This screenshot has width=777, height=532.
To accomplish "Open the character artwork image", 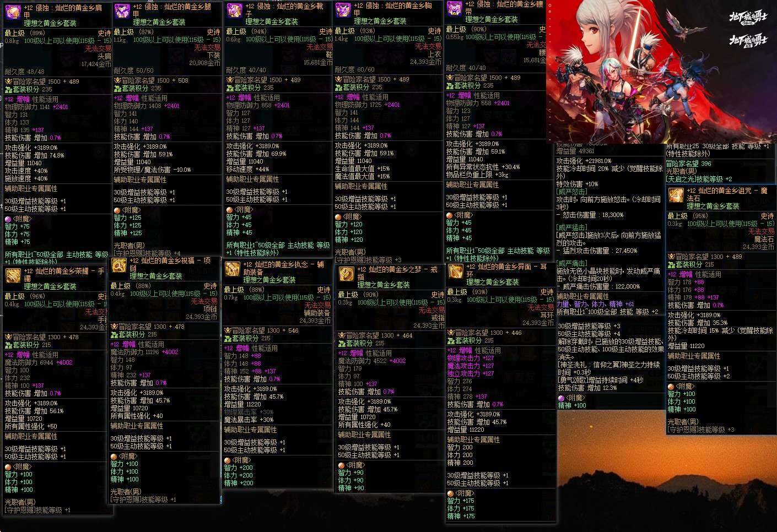I will point(661,72).
